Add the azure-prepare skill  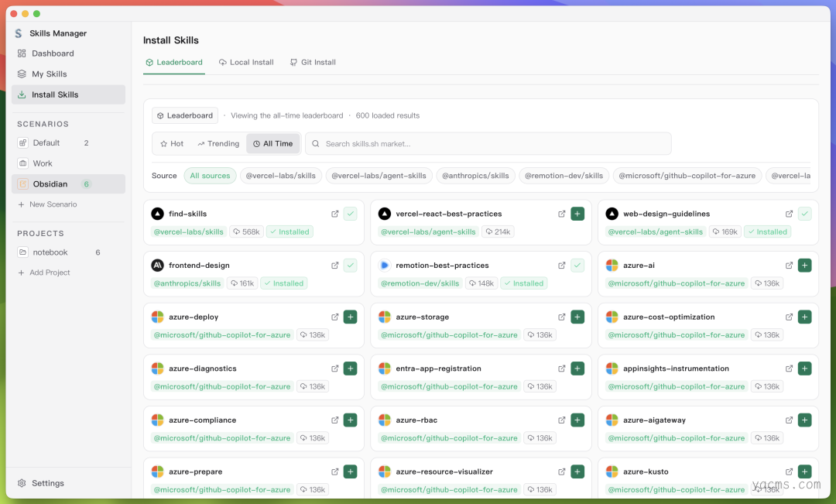(x=351, y=471)
